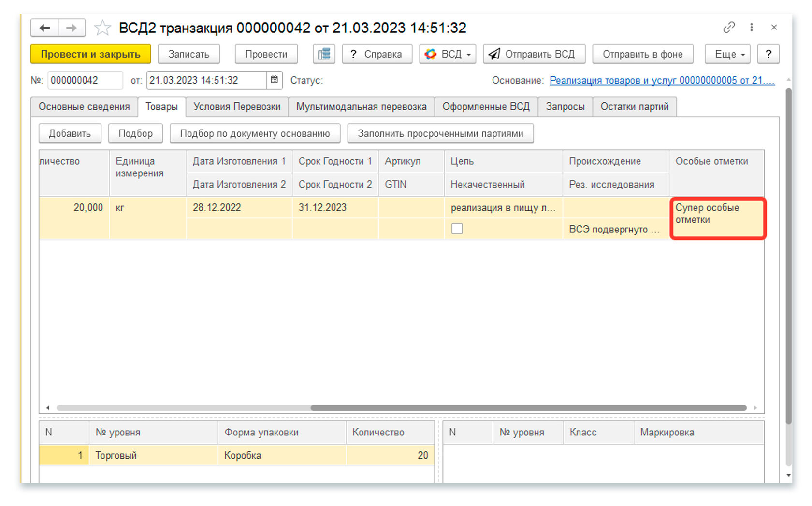Click the Срок Годности 1 column header
812x506 pixels.
tap(335, 161)
